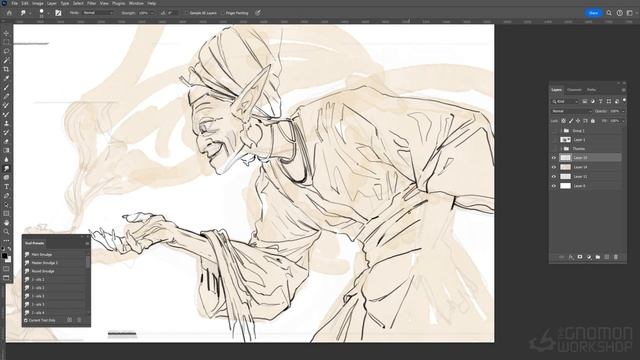Add layer mask from Layers panel

[580, 257]
